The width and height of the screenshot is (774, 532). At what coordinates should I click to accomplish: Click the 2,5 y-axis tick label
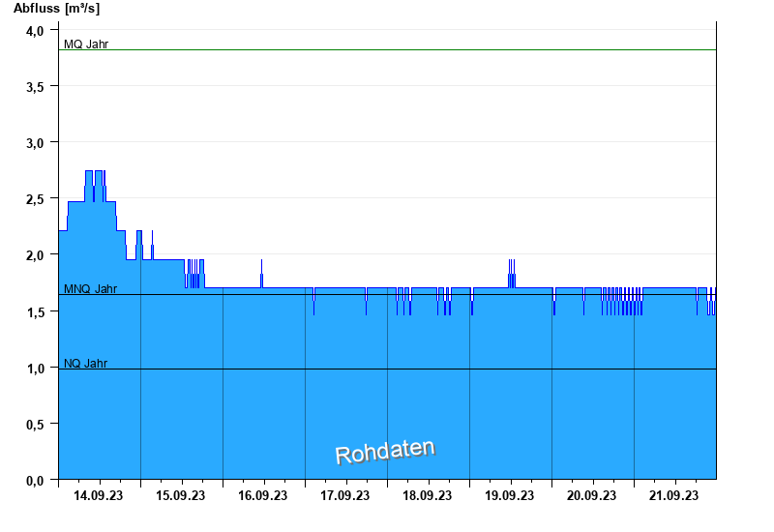pos(36,199)
